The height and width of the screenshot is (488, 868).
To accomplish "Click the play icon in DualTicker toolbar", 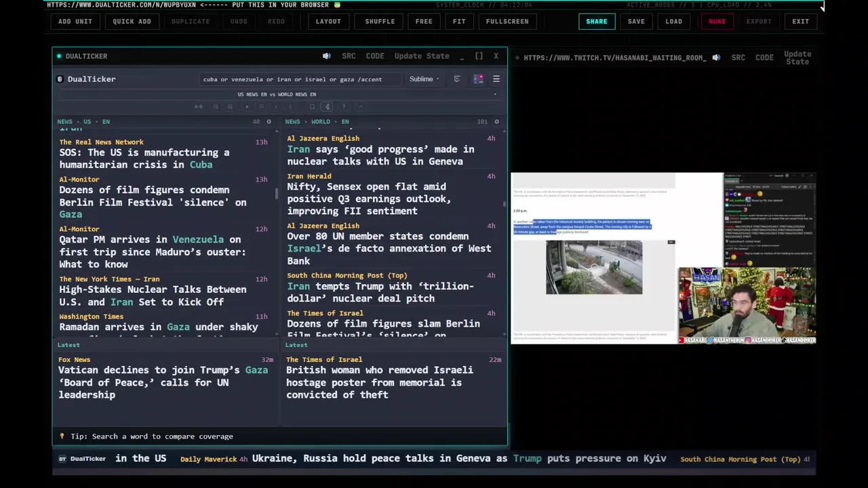I will [x=247, y=106].
